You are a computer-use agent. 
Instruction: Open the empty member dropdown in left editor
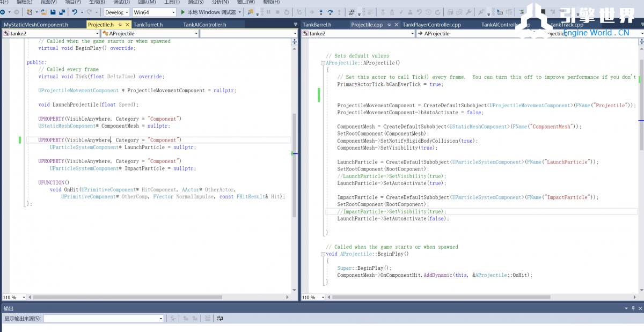coord(294,33)
